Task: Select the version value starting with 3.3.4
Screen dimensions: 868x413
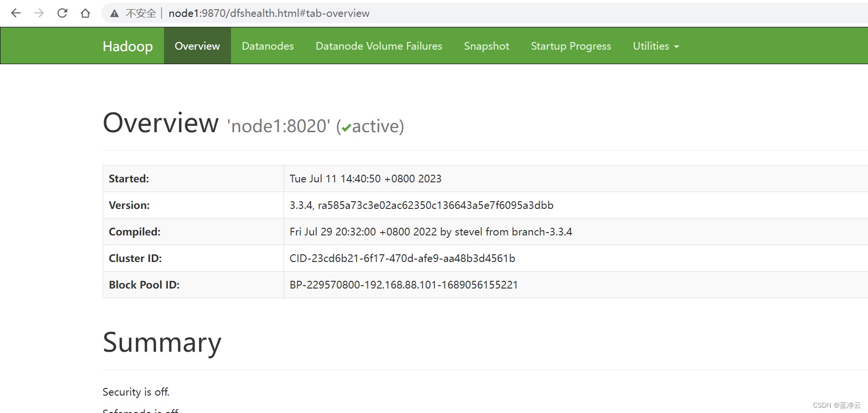Action: [421, 205]
